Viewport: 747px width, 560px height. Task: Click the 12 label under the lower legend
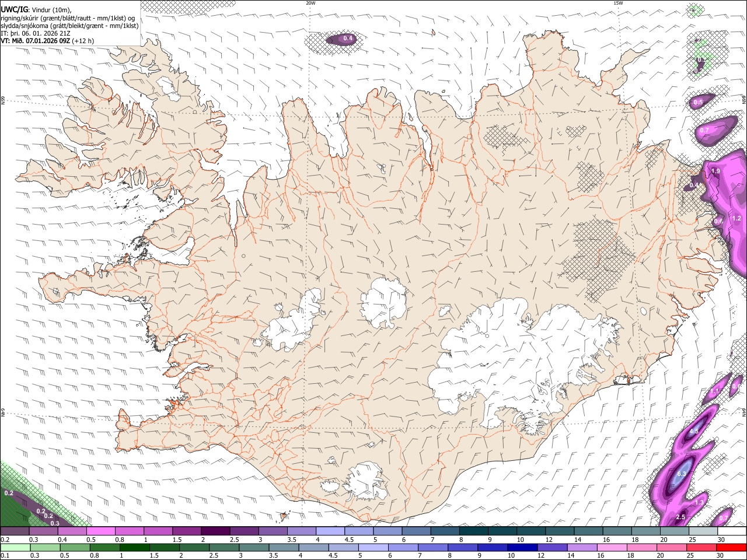click(542, 556)
